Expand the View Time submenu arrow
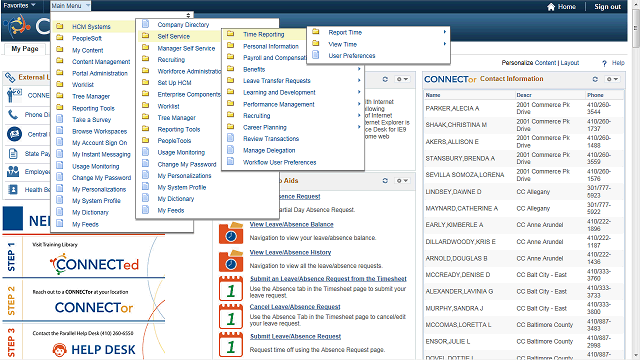Image resolution: width=640 pixels, height=360 pixels. coord(444,44)
